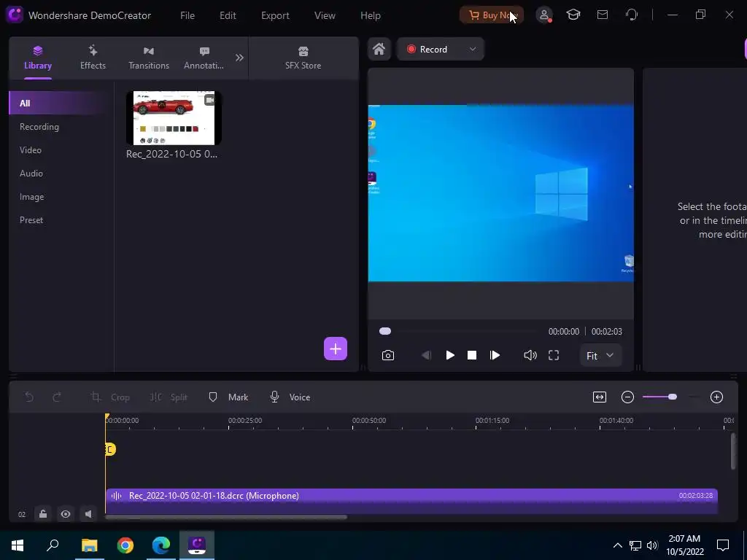Click the timeline horizontal scrollbar
This screenshot has width=747, height=560.
(226, 517)
